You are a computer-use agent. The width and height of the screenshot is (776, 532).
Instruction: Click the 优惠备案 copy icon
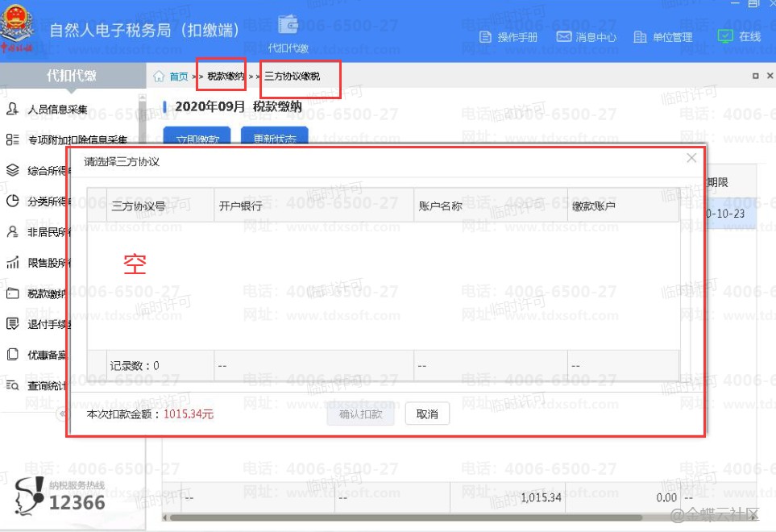(x=12, y=355)
